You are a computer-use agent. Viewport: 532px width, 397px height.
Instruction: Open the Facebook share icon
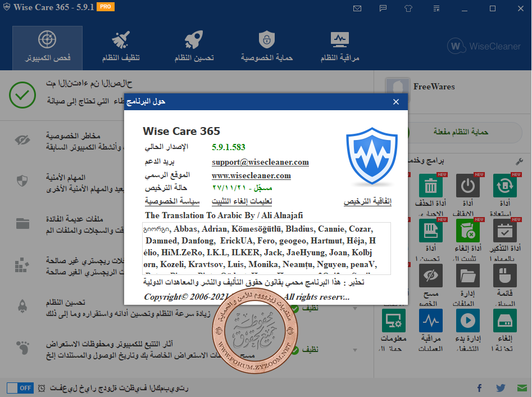(479, 388)
